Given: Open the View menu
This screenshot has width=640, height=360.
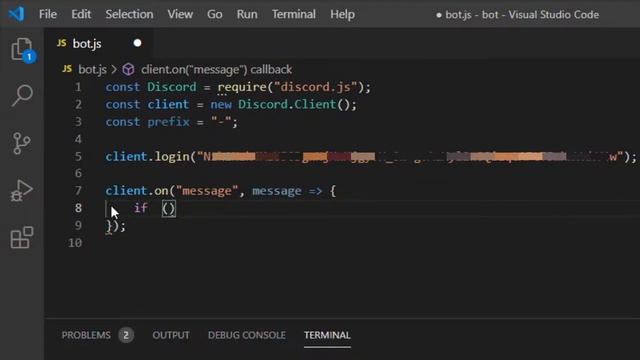Looking at the screenshot, I should [180, 14].
